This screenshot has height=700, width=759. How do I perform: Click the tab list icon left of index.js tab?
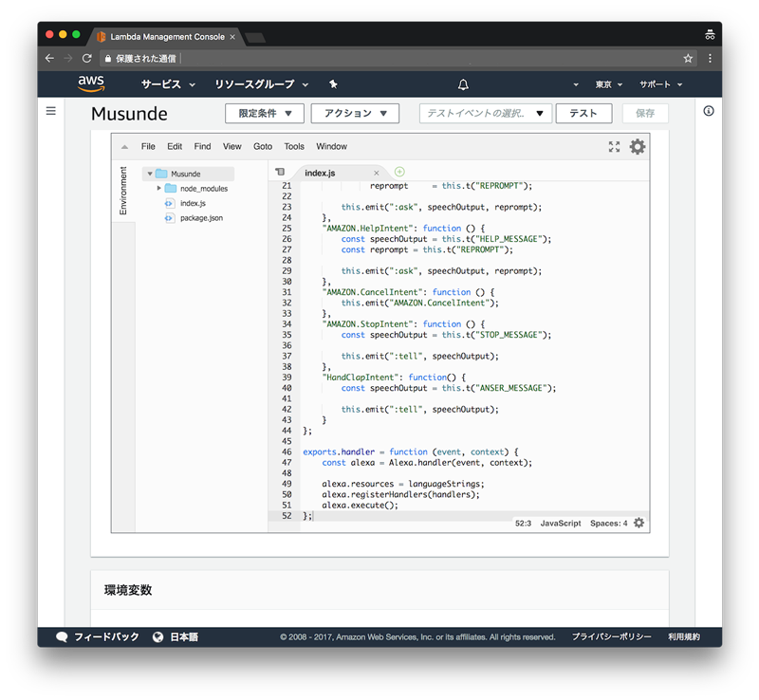pos(280,172)
